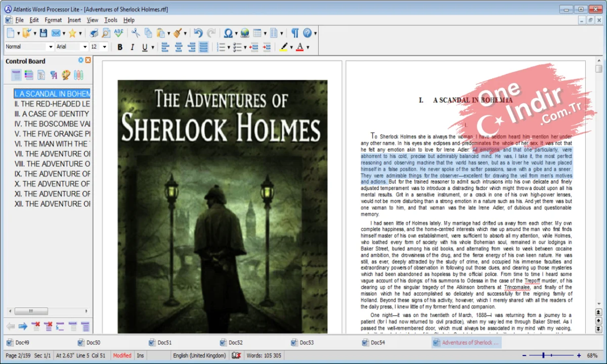Open the color palette panel icon

tap(66, 75)
